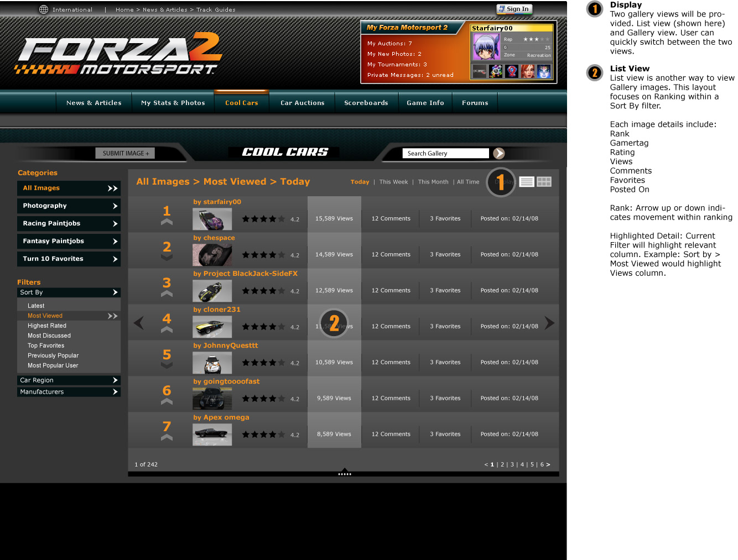Go to Home breadcrumb link
Screen dimensions: 738x560
point(124,9)
